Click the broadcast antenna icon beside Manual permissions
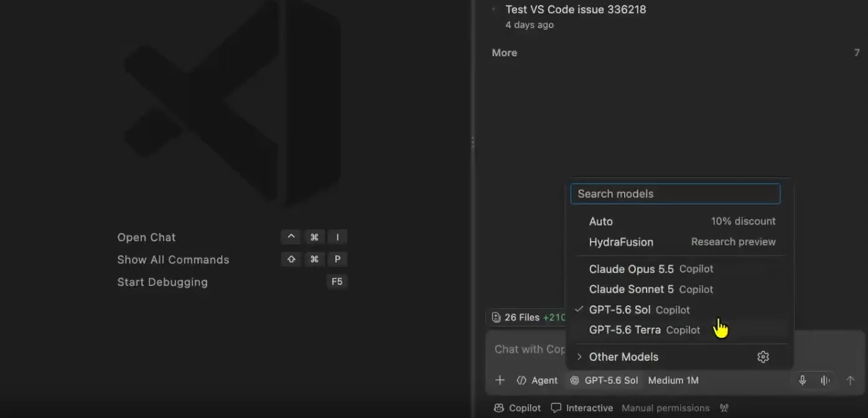Image resolution: width=868 pixels, height=418 pixels. click(x=724, y=409)
